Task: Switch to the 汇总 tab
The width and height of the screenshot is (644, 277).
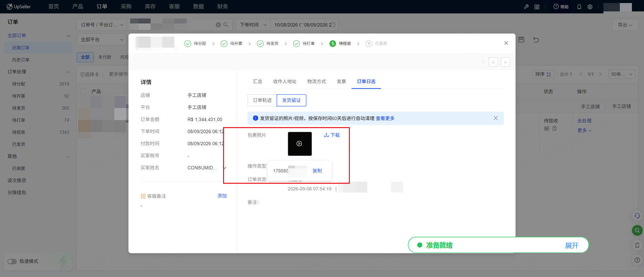Action: 258,81
